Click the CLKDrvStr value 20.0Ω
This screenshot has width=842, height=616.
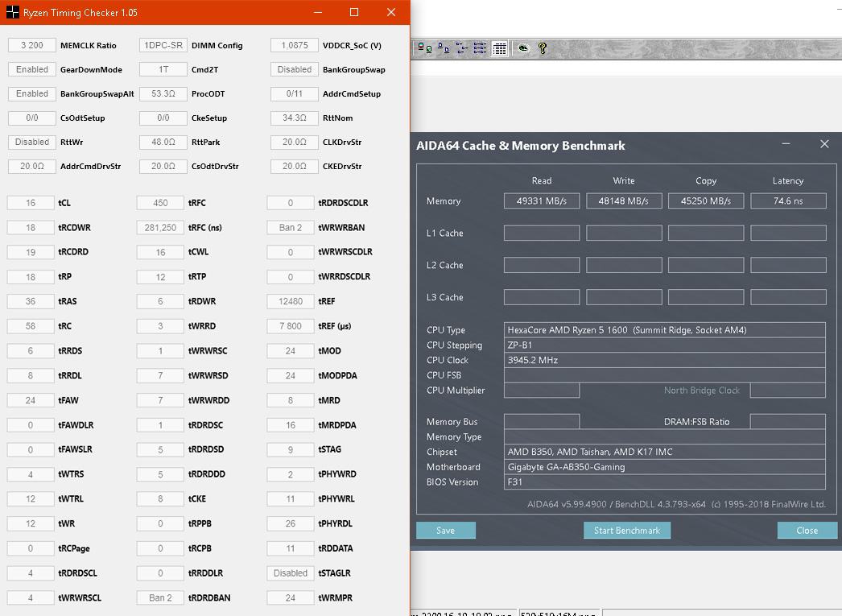pos(295,142)
